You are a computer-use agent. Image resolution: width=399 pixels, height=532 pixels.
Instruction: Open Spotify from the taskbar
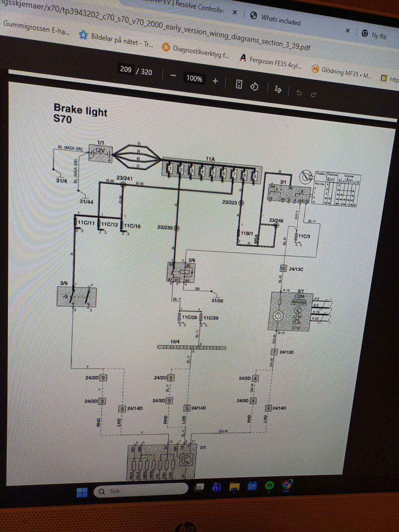(269, 485)
